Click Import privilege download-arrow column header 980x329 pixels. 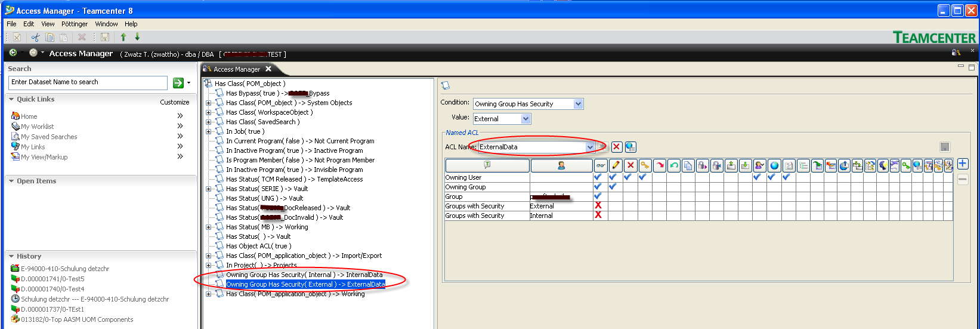point(745,165)
